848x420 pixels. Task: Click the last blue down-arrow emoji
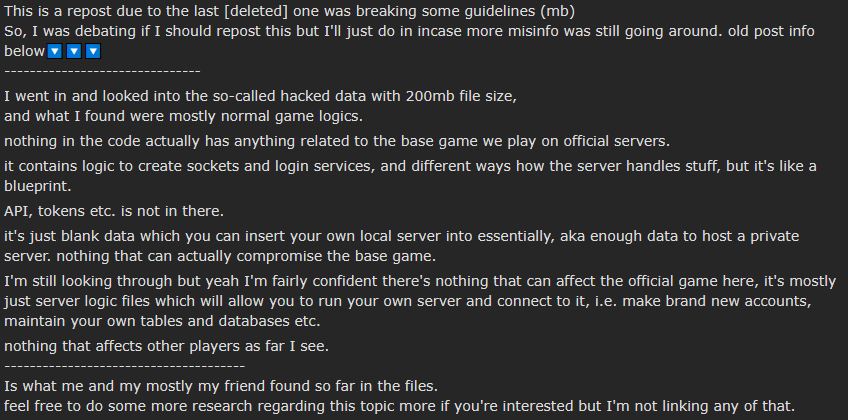pyautogui.click(x=93, y=51)
